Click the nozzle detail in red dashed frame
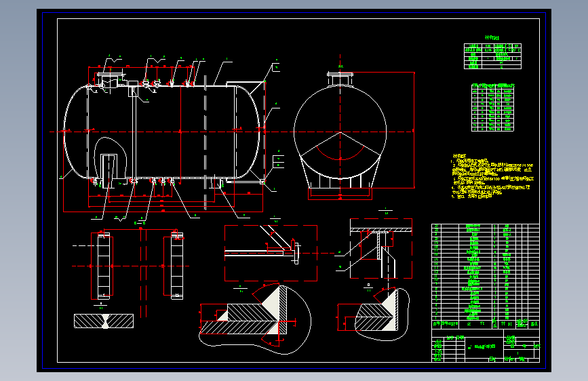588x381 pixels. (x=271, y=253)
